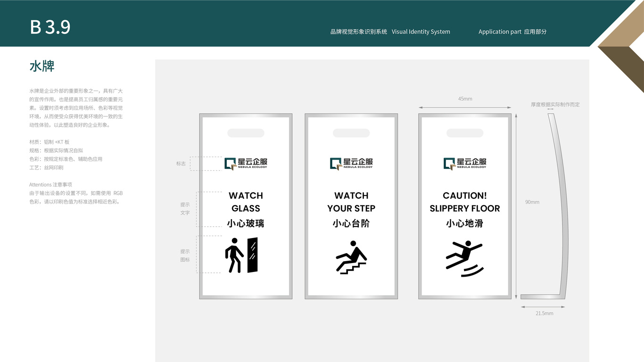The image size is (644, 362).
Task: Click the 水牌 section title
Action: (x=42, y=66)
